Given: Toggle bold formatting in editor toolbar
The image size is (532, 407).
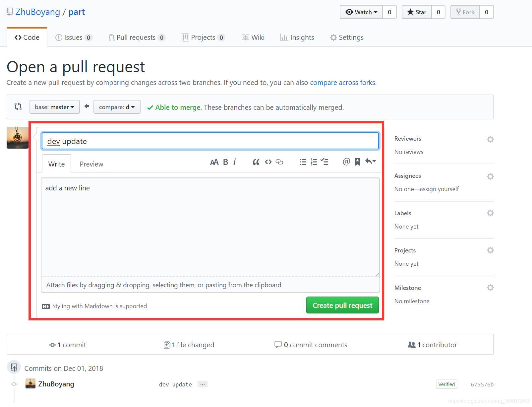Looking at the screenshot, I should [225, 162].
